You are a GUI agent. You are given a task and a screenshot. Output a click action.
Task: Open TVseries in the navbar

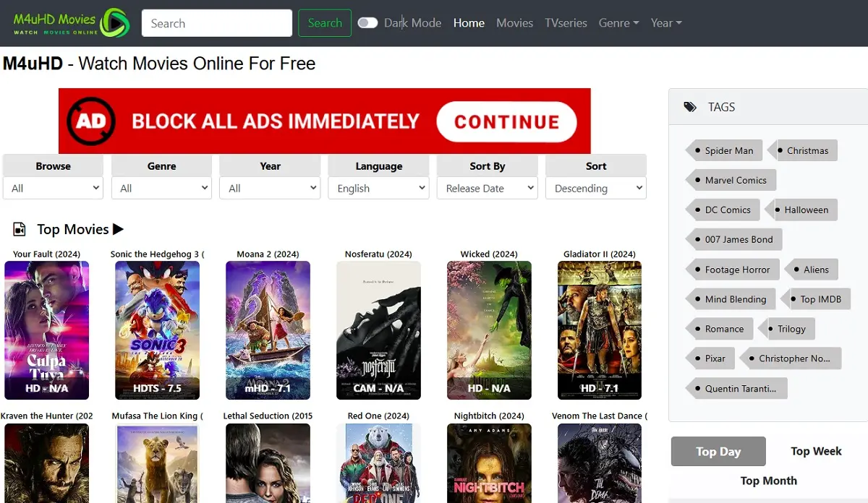pyautogui.click(x=566, y=23)
